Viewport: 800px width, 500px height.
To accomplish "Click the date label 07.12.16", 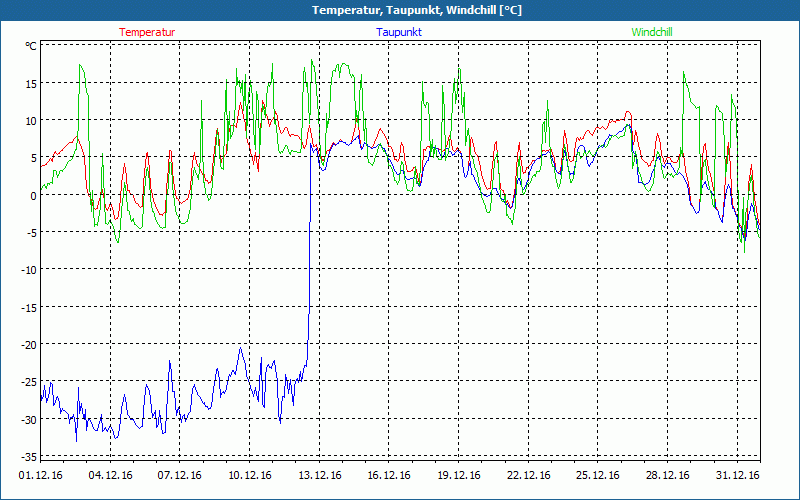I will pyautogui.click(x=180, y=475).
